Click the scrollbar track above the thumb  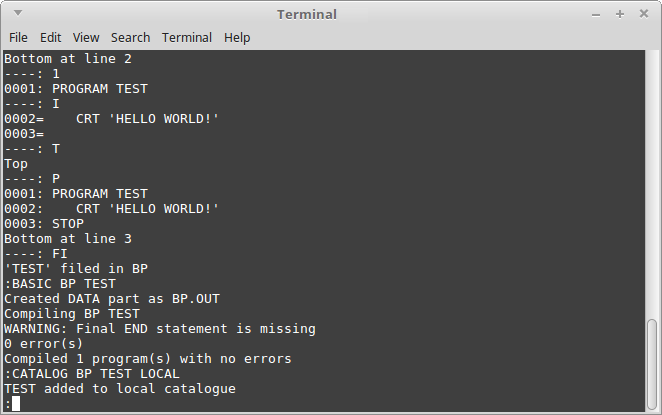[x=652, y=184]
